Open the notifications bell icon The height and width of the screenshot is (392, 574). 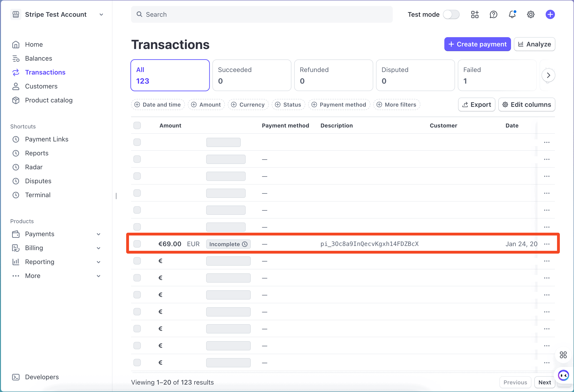[512, 15]
